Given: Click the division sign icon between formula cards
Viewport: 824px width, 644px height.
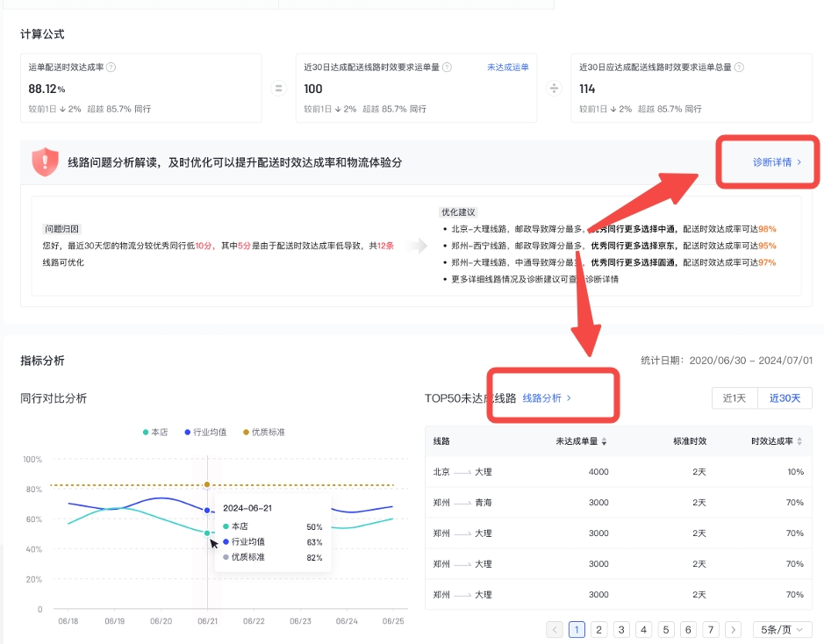Looking at the screenshot, I should (554, 89).
